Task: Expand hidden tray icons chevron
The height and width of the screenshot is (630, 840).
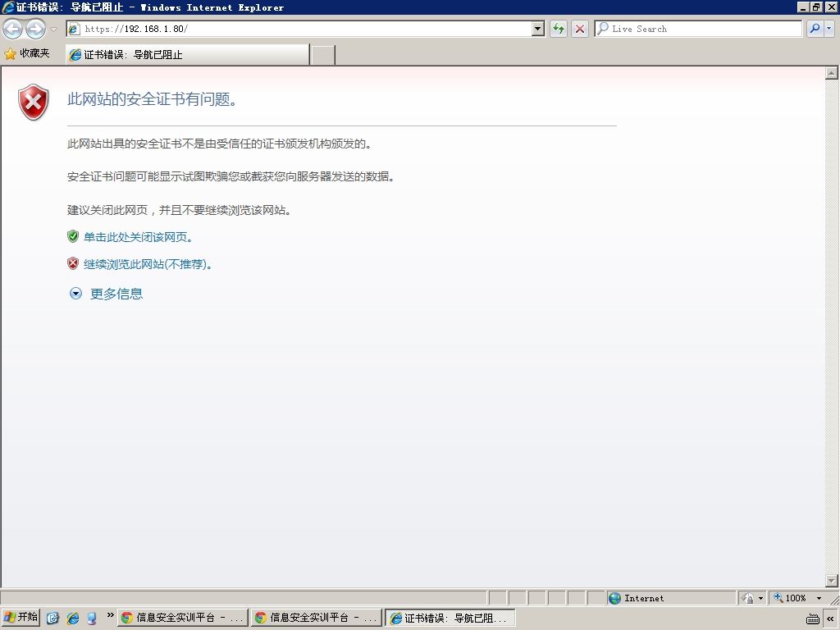Action: pos(830,619)
